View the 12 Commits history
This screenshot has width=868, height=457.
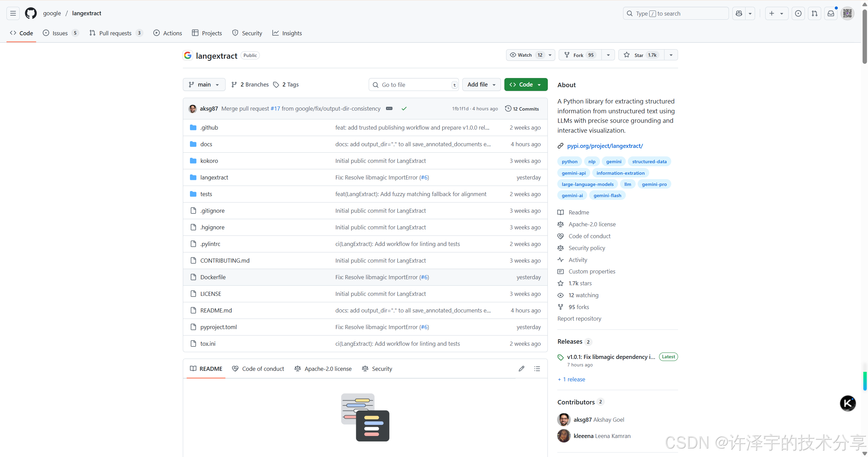pyautogui.click(x=522, y=109)
